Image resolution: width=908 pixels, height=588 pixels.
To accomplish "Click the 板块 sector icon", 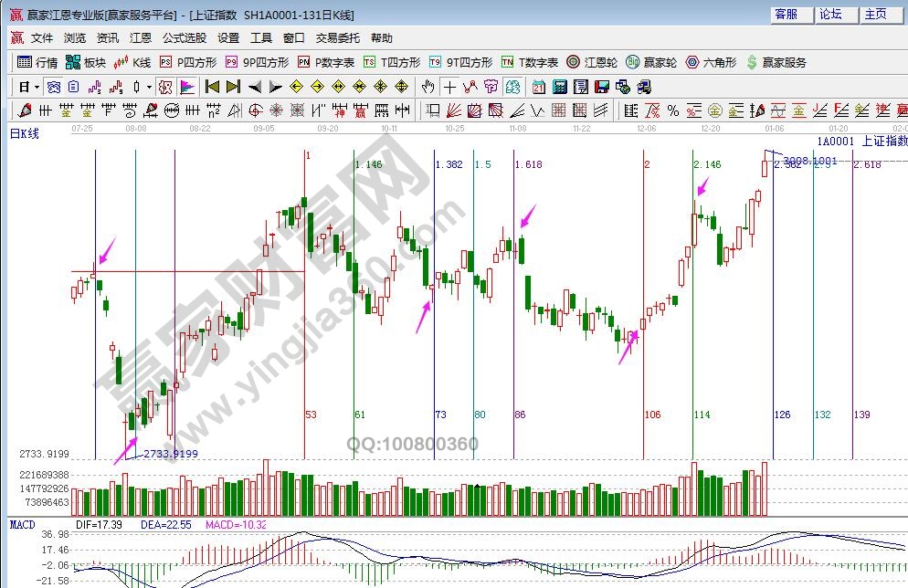I will (x=86, y=62).
